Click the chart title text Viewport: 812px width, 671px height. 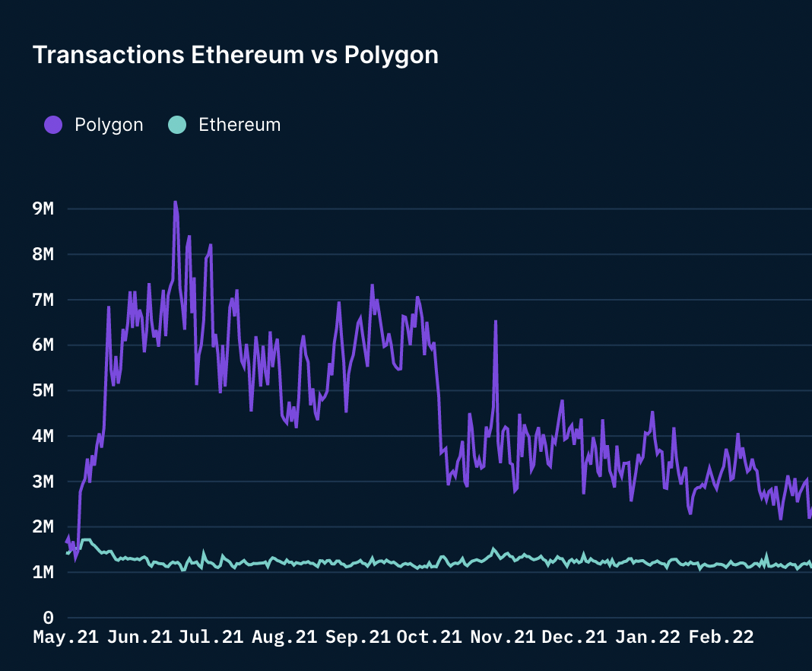(236, 56)
